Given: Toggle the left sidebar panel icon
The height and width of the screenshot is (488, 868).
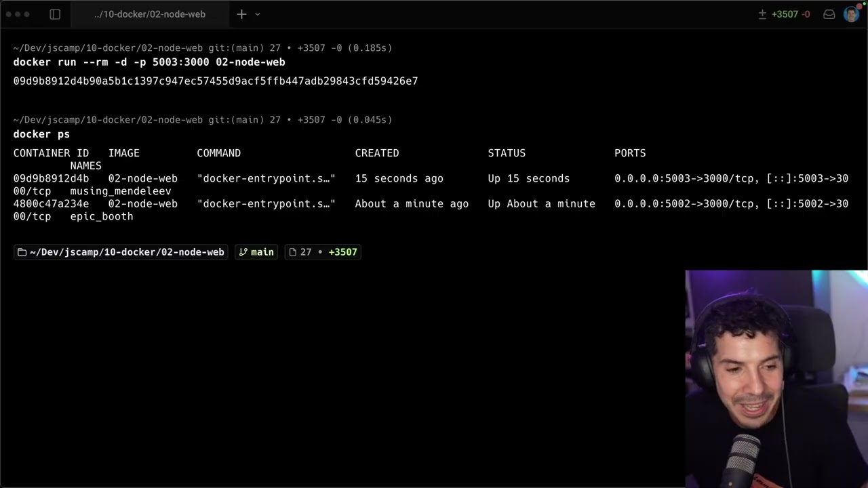Looking at the screenshot, I should 56,14.
